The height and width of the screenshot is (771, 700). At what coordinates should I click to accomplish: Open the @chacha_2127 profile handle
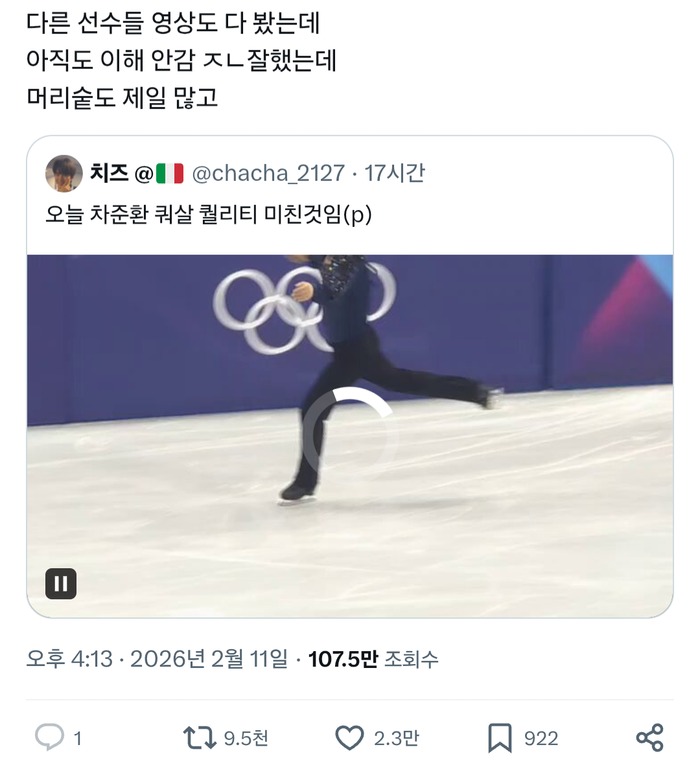(268, 174)
